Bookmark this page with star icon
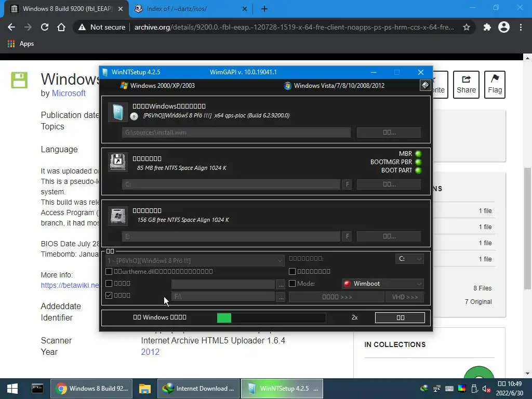Screen dimensions: 532x399 (x=467, y=27)
